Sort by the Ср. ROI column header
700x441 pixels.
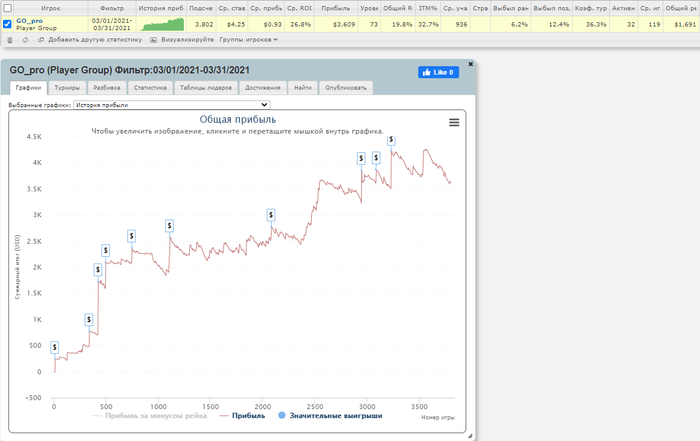(x=299, y=8)
